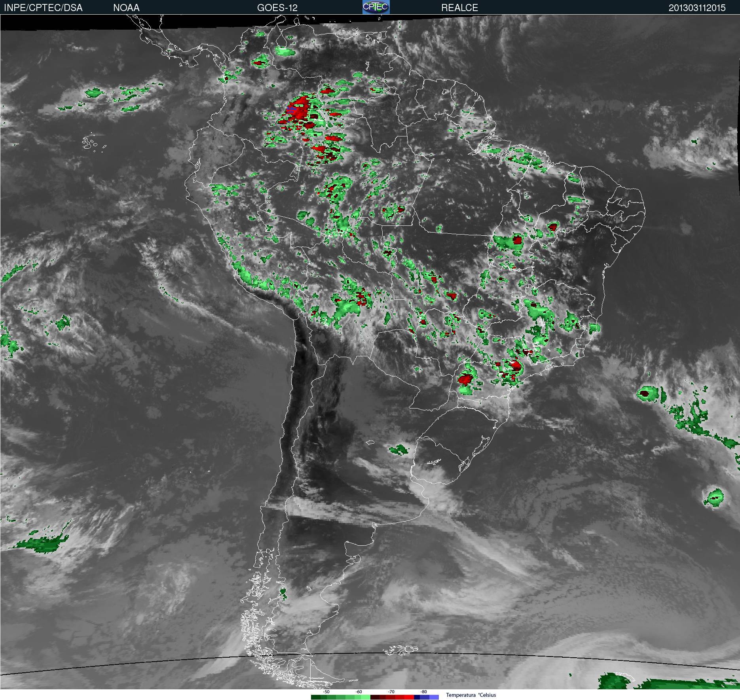This screenshot has height=700, width=740.
Task: Click the -80 tick label on the legend
Action: click(x=423, y=692)
